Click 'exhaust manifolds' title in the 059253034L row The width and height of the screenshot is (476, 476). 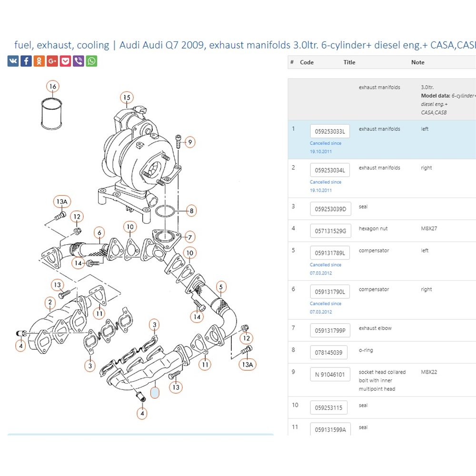(x=379, y=168)
